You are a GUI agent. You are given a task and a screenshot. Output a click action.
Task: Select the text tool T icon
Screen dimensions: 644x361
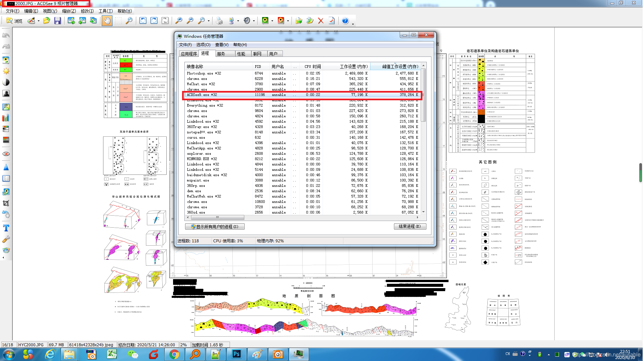(x=6, y=228)
